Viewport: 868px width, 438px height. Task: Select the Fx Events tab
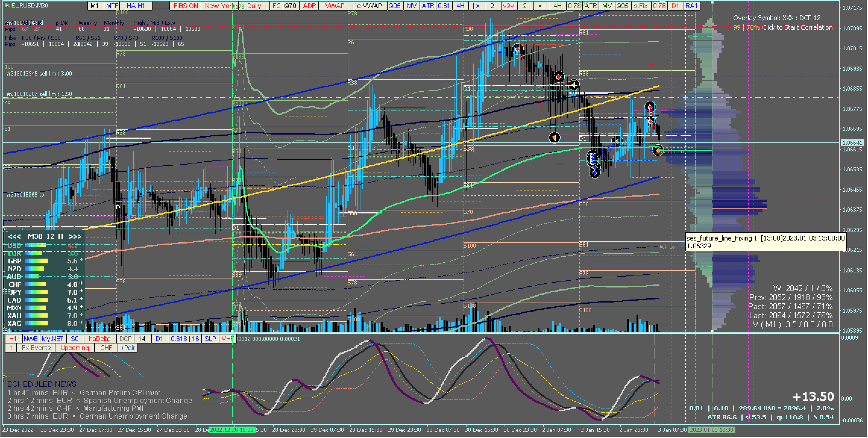tap(36, 348)
